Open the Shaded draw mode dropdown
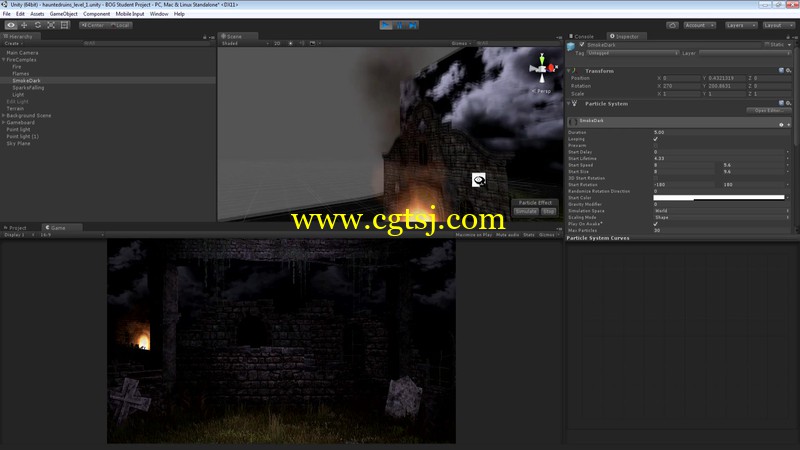The height and width of the screenshot is (450, 800). click(x=245, y=43)
